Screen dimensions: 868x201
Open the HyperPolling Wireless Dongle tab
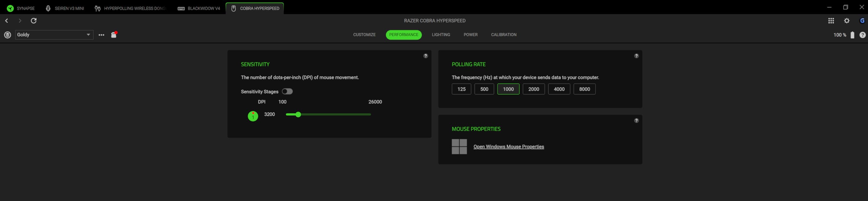[130, 8]
